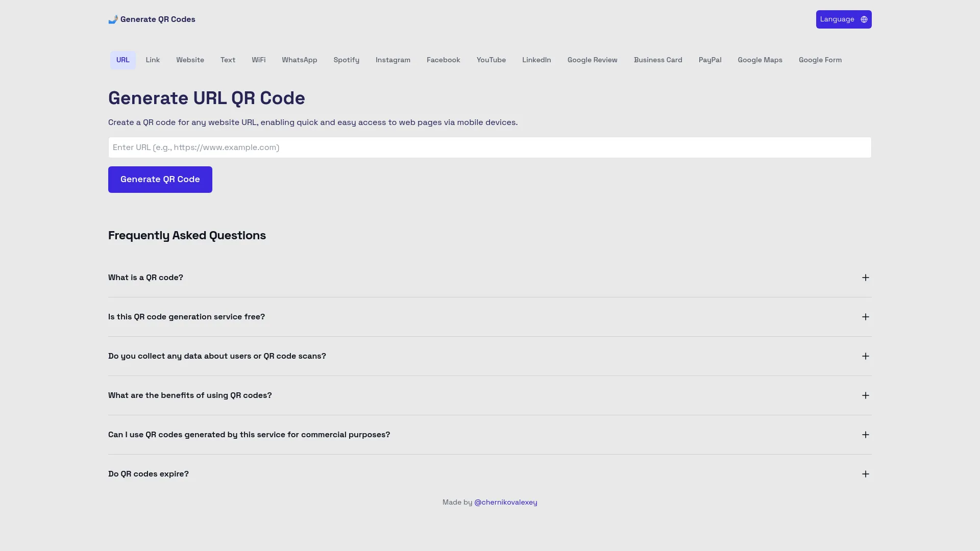Click "Do you collect any data" question text
The width and height of the screenshot is (980, 551).
217,356
